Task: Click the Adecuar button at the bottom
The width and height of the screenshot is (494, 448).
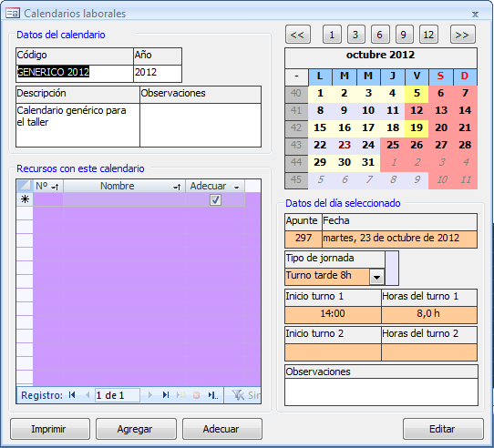Action: click(222, 429)
